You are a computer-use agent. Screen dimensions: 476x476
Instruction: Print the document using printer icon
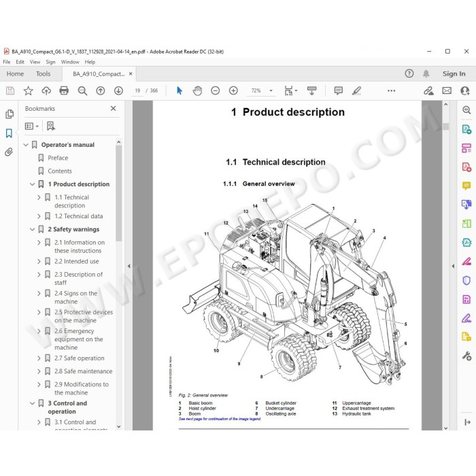click(x=64, y=90)
